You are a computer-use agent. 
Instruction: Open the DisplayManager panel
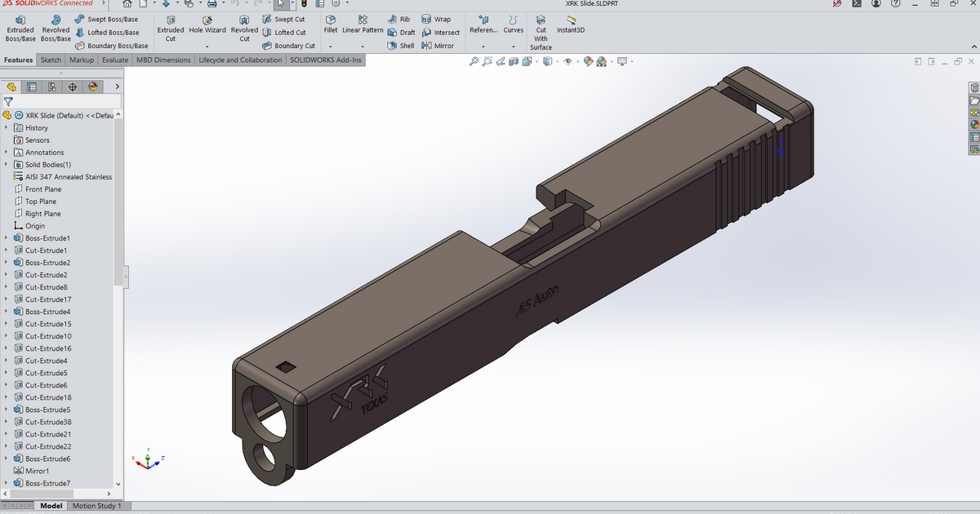91,86
